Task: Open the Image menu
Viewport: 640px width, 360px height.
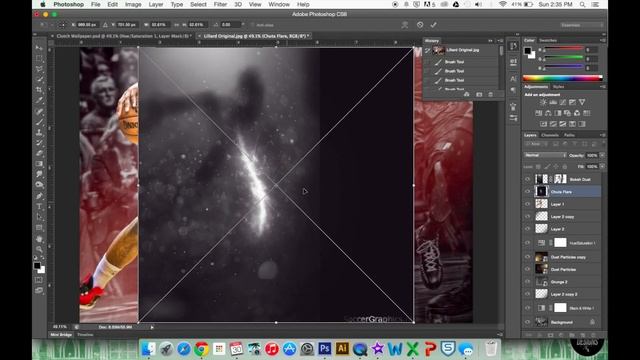Action: (x=133, y=4)
